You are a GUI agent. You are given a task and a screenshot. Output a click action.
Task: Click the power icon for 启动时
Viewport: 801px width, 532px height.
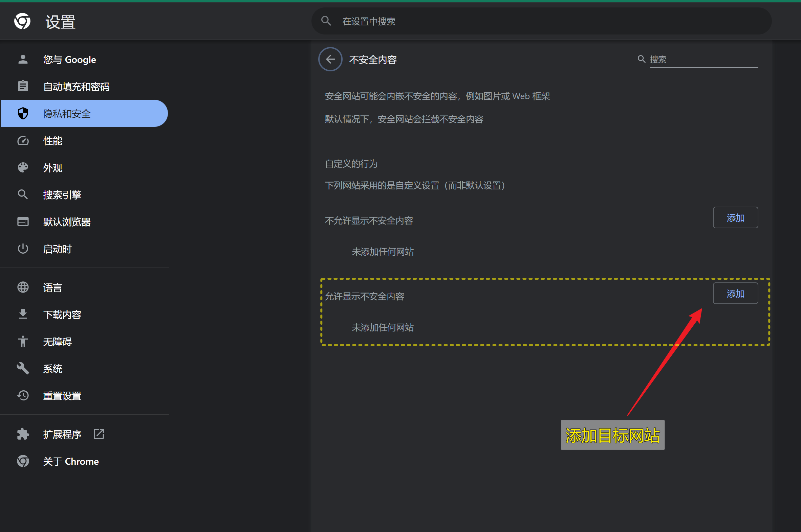[x=23, y=249]
